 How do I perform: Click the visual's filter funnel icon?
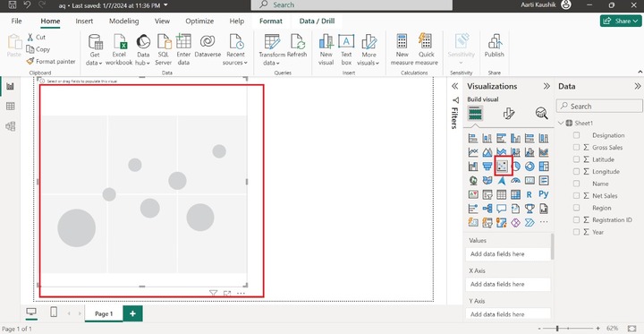point(213,294)
